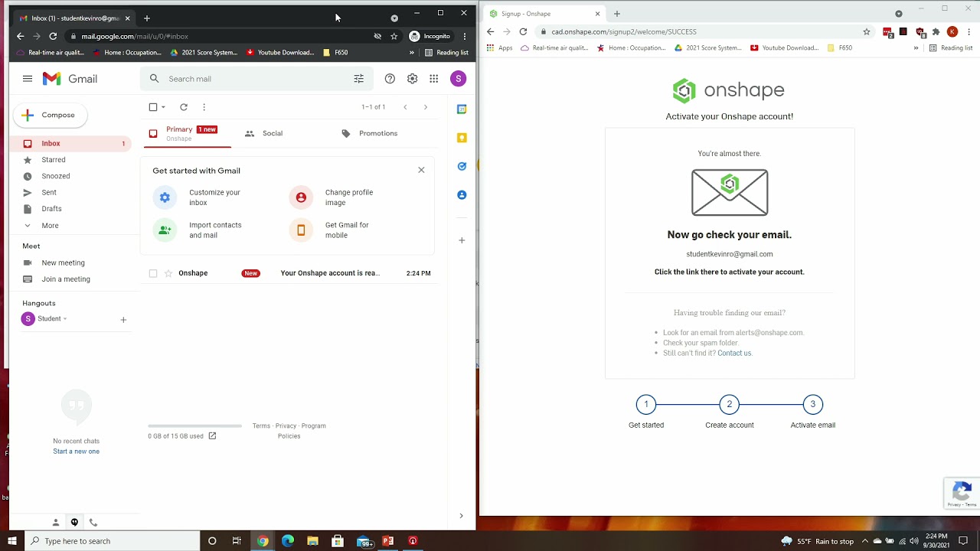980x551 pixels.
Task: Open Google Tasks side panel icon
Action: coord(462,166)
